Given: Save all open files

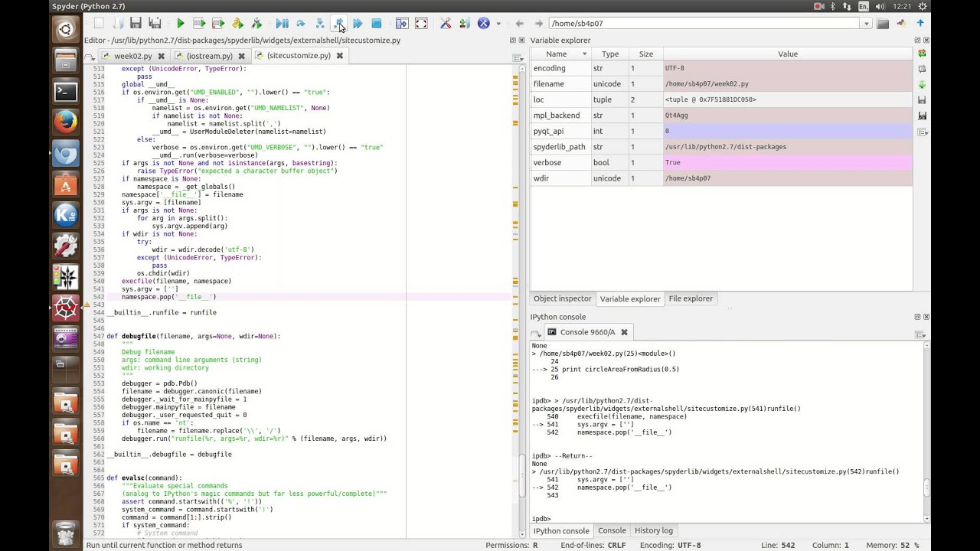Looking at the screenshot, I should (x=155, y=24).
